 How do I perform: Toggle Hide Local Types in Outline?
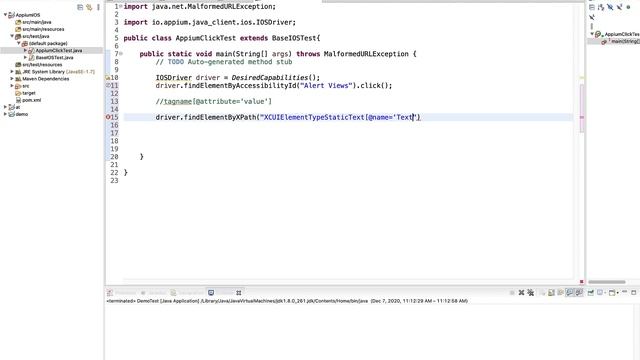(592, 17)
